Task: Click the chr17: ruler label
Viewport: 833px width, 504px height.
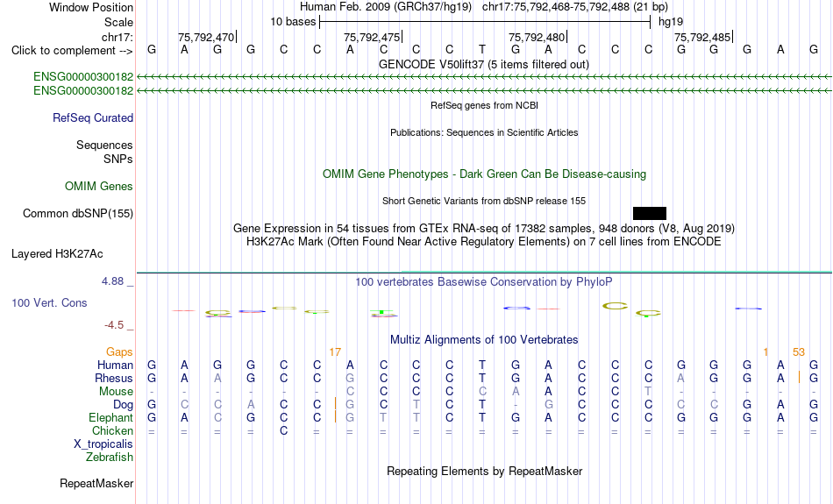Action: (117, 37)
